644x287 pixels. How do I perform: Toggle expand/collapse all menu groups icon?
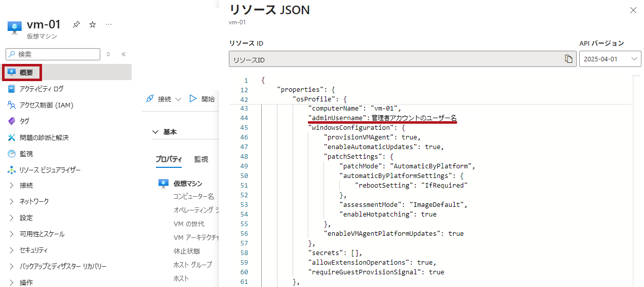pos(108,54)
